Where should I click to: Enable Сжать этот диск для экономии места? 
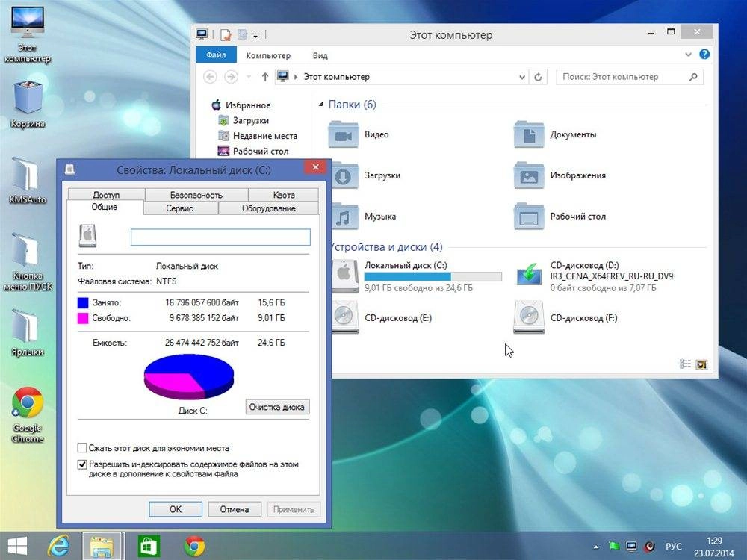click(82, 447)
